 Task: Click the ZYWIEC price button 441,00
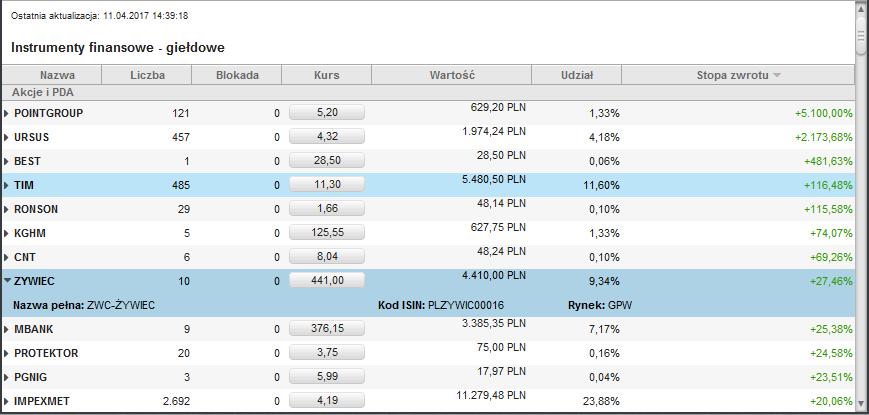(x=327, y=280)
